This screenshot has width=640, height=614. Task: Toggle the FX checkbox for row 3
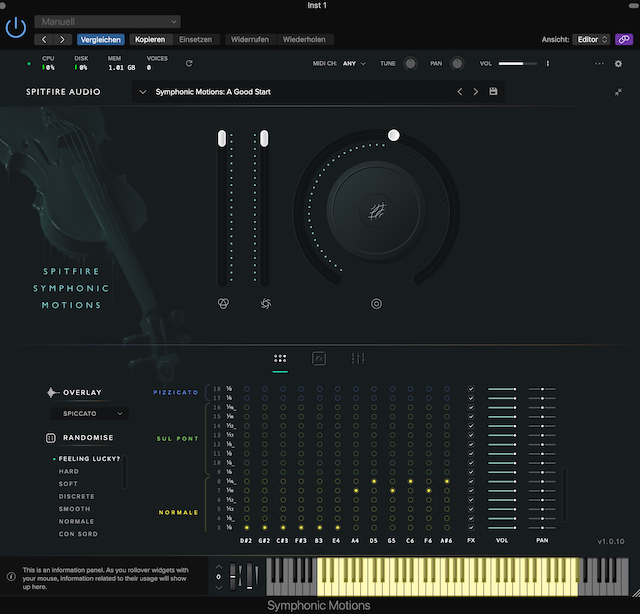(x=471, y=527)
